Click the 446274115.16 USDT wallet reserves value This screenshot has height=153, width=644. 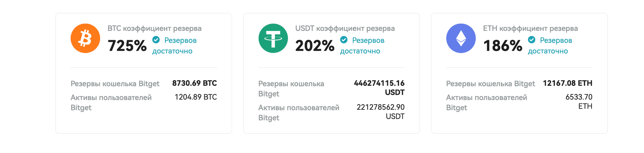pos(379,88)
